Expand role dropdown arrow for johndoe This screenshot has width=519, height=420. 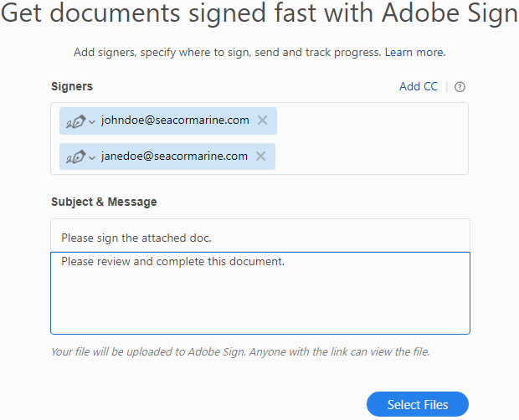pyautogui.click(x=92, y=122)
